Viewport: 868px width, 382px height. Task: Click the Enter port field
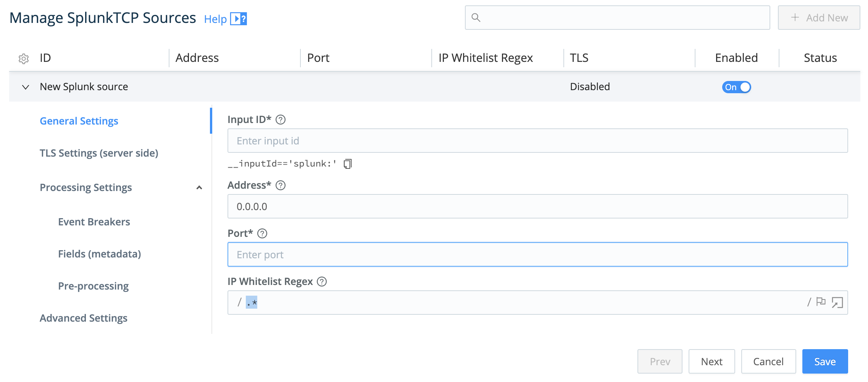point(537,255)
